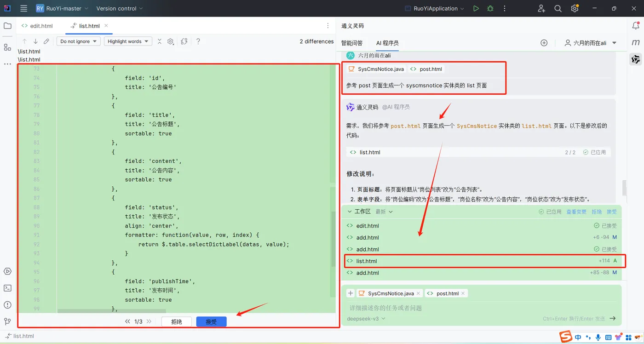Open IDE settings gear in title bar

[575, 8]
